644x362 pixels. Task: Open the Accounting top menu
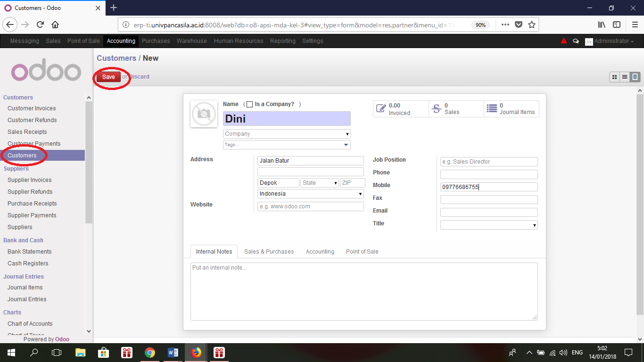click(121, 41)
